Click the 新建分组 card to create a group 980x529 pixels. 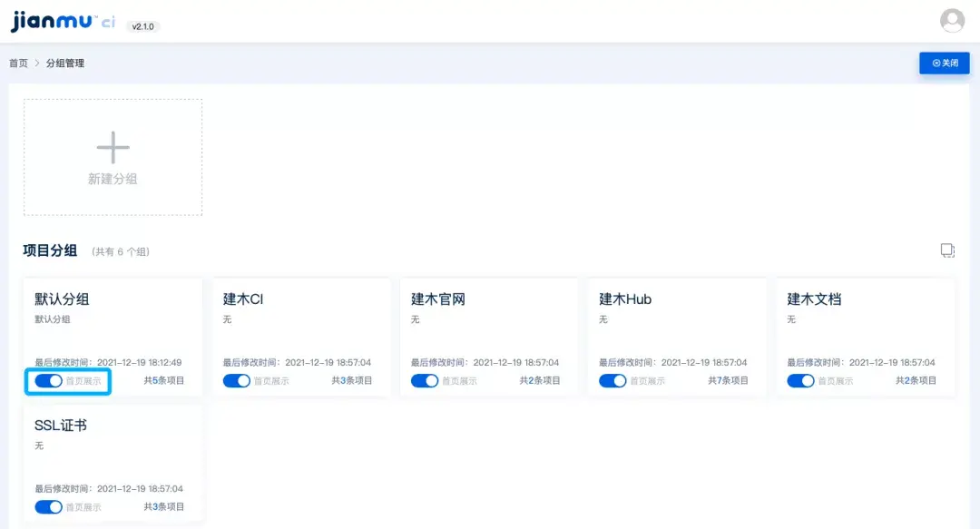click(x=112, y=157)
